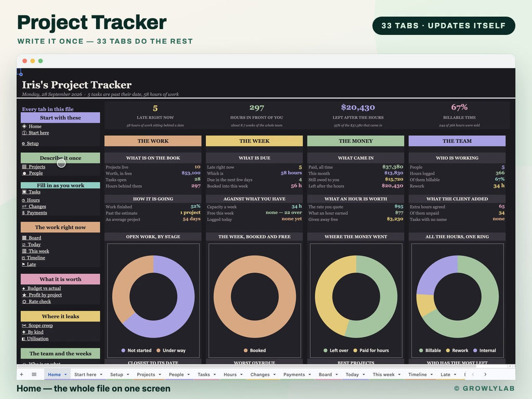Click the diamond icon beside Budget vs actual

click(24, 288)
